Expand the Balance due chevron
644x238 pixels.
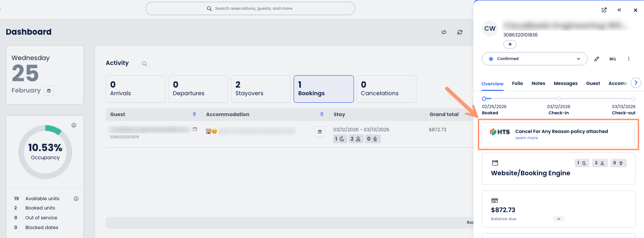click(x=558, y=219)
